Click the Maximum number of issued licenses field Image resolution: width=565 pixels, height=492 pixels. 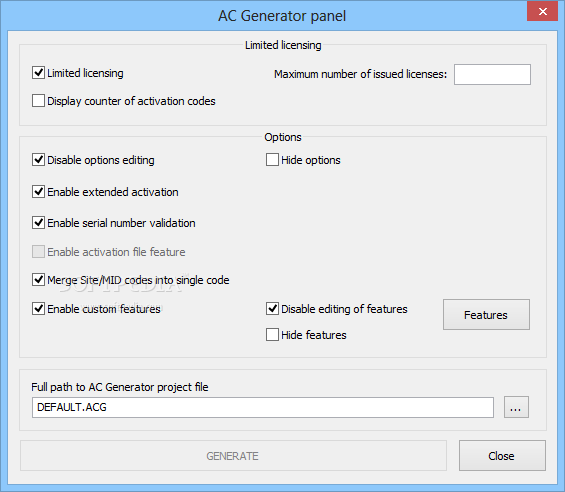(x=492, y=74)
